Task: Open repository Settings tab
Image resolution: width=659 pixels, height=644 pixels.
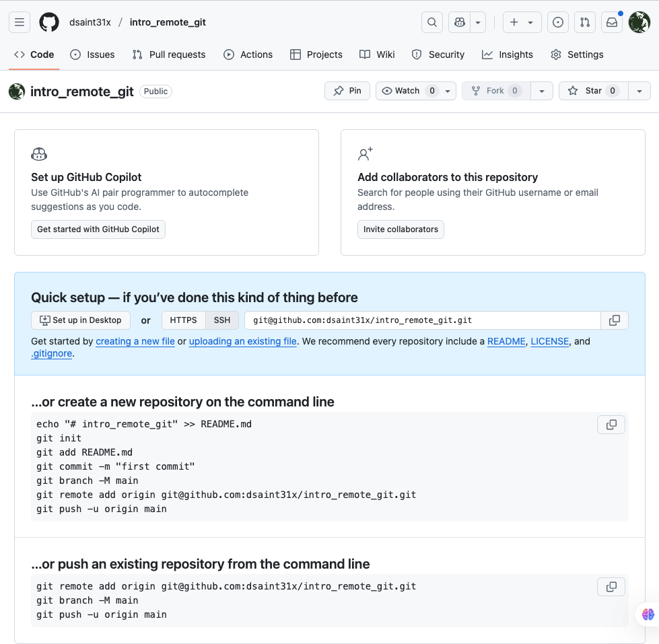Action: click(x=577, y=55)
